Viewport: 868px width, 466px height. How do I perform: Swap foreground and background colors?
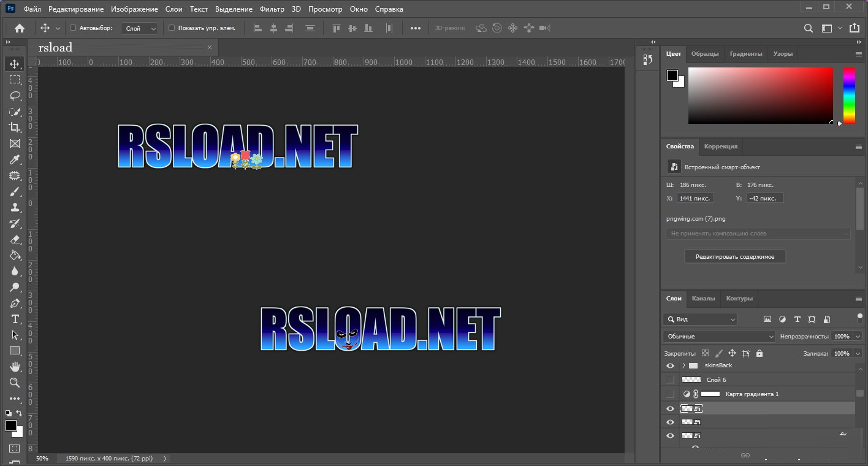[x=20, y=413]
